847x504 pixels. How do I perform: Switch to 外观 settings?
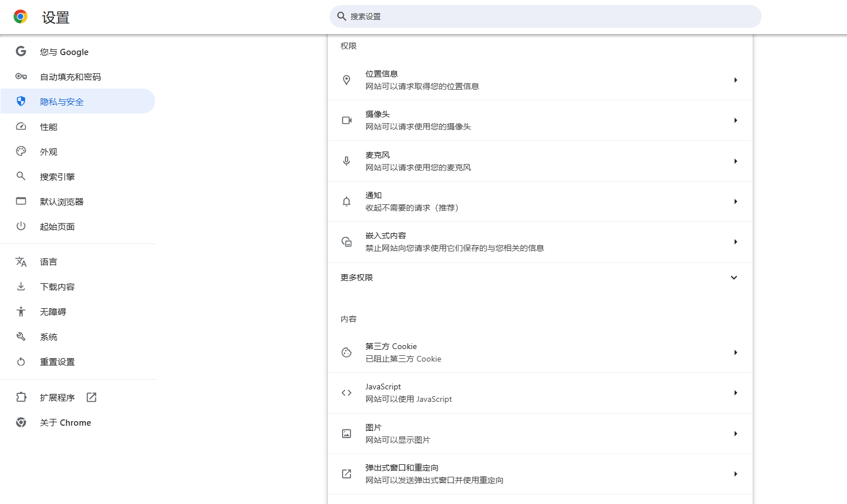pos(77,152)
